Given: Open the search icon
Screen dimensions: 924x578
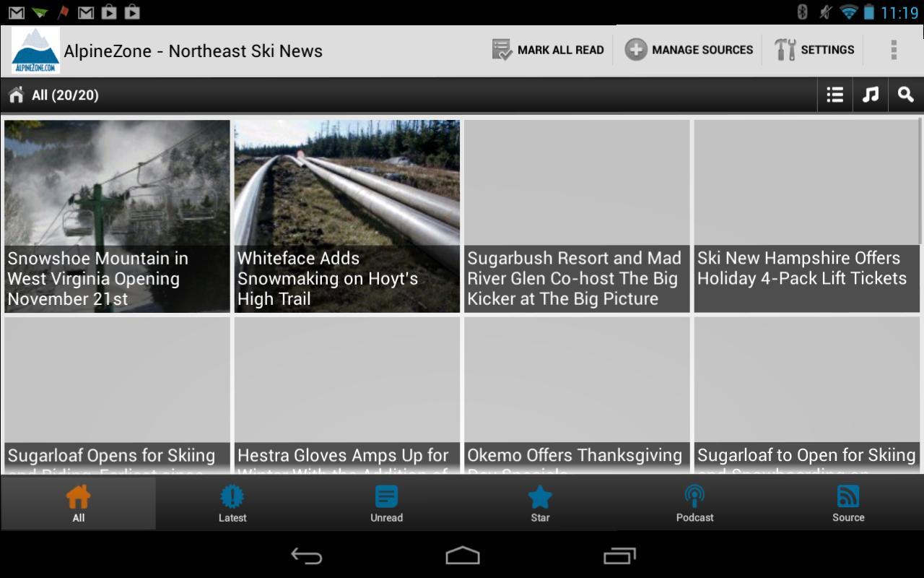Looking at the screenshot, I should tap(906, 95).
